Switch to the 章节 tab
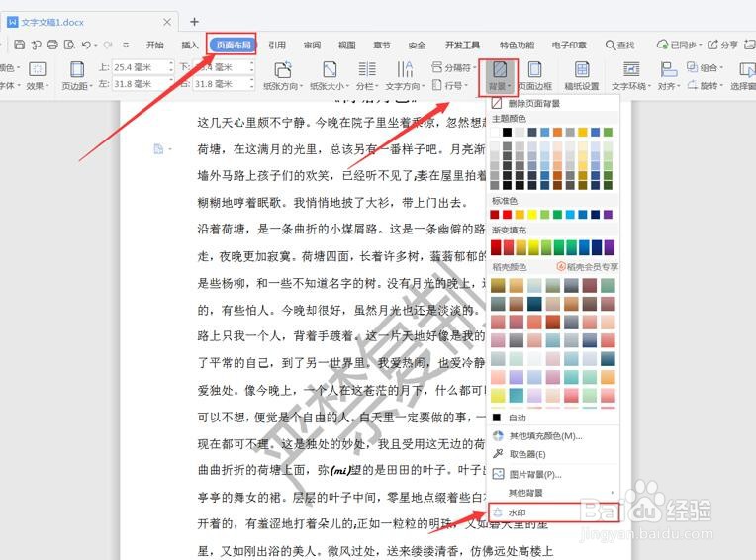 click(x=382, y=45)
